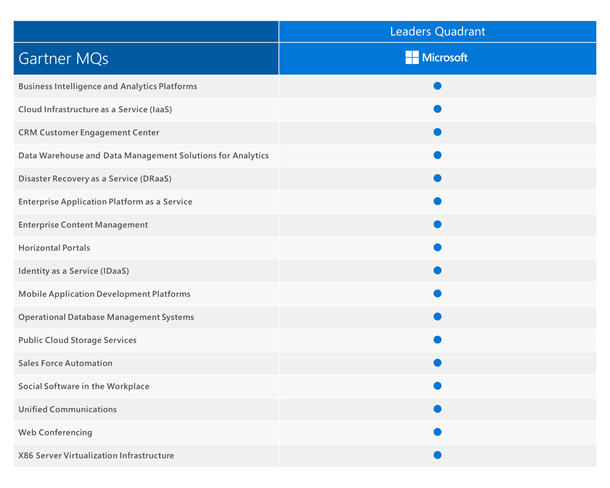
Task: Click the dot for X86 Server Virtualization row
Action: click(x=437, y=455)
